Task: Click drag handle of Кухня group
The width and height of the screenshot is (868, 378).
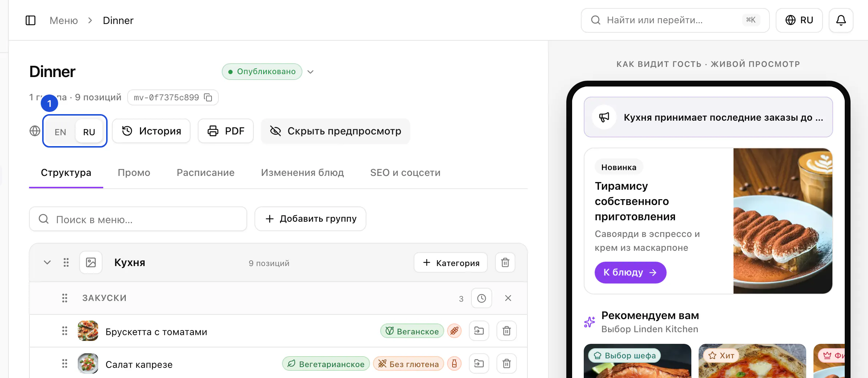Action: [x=66, y=262]
